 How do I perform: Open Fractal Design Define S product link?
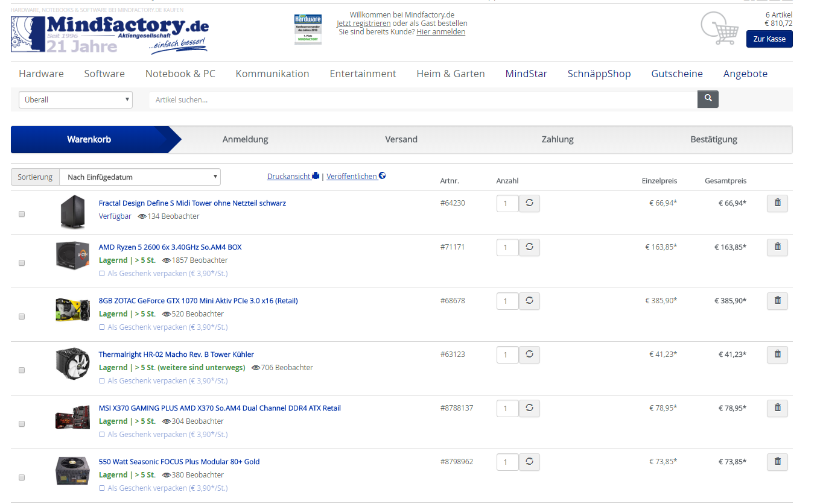[x=192, y=203]
